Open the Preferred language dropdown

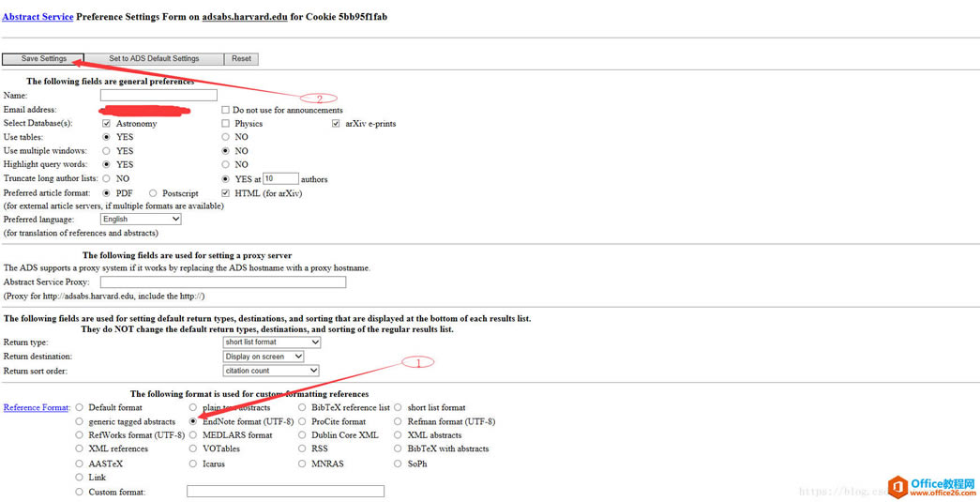pos(141,220)
